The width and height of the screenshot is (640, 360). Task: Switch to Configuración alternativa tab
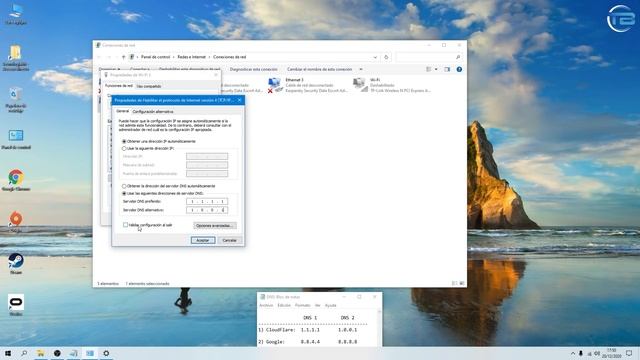(x=153, y=111)
